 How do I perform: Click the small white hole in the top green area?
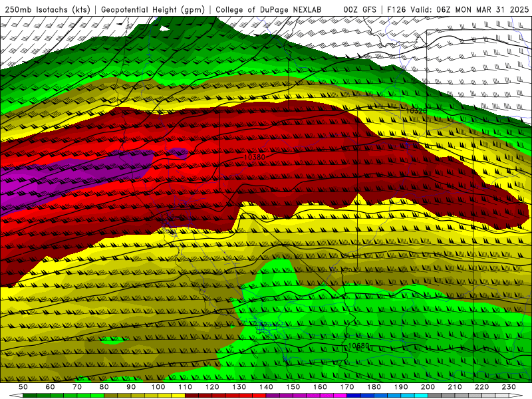[x=164, y=29]
